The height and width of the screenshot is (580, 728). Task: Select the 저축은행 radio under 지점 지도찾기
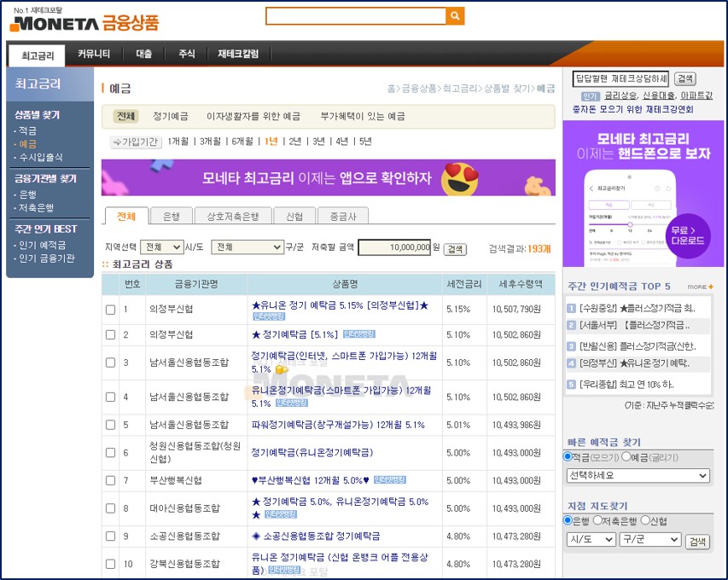[597, 520]
